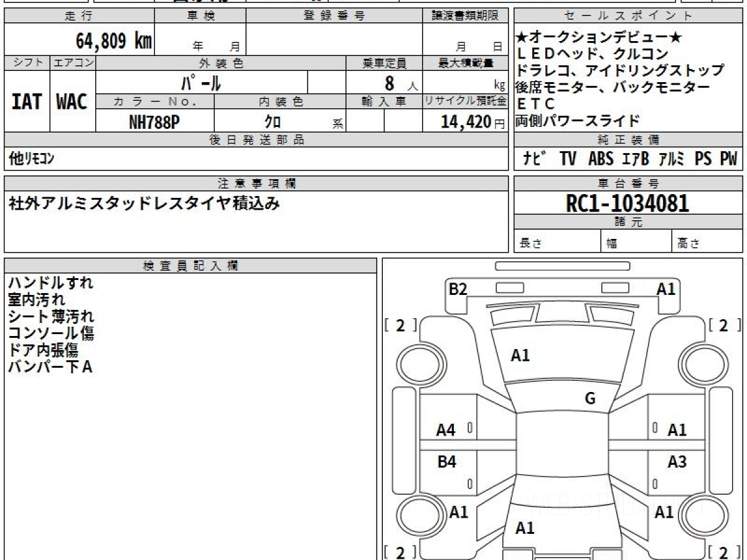Select the line "ドラレコ、アイドリングストップ"
747x560 pixels.
[x=620, y=70]
